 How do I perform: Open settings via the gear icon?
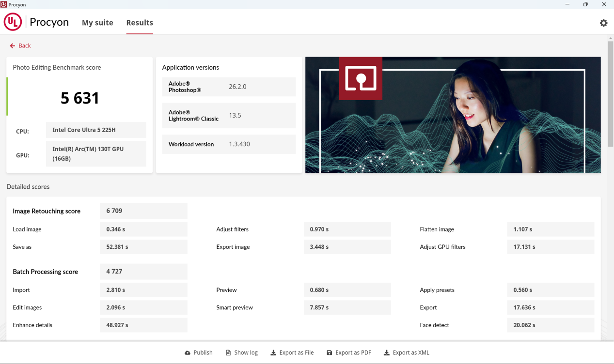pyautogui.click(x=603, y=23)
